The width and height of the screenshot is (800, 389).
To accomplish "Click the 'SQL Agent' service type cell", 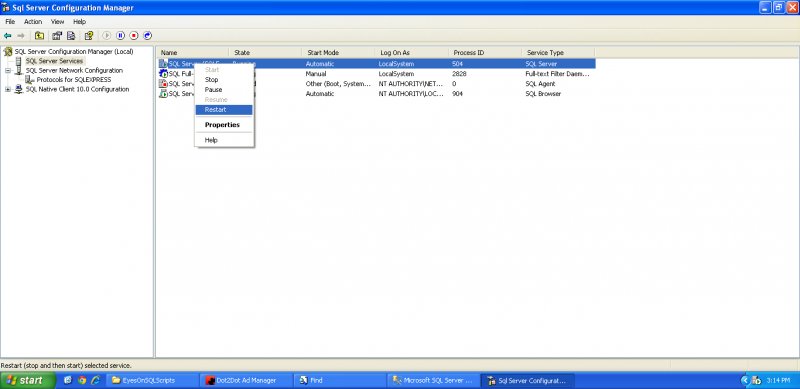I will point(540,84).
